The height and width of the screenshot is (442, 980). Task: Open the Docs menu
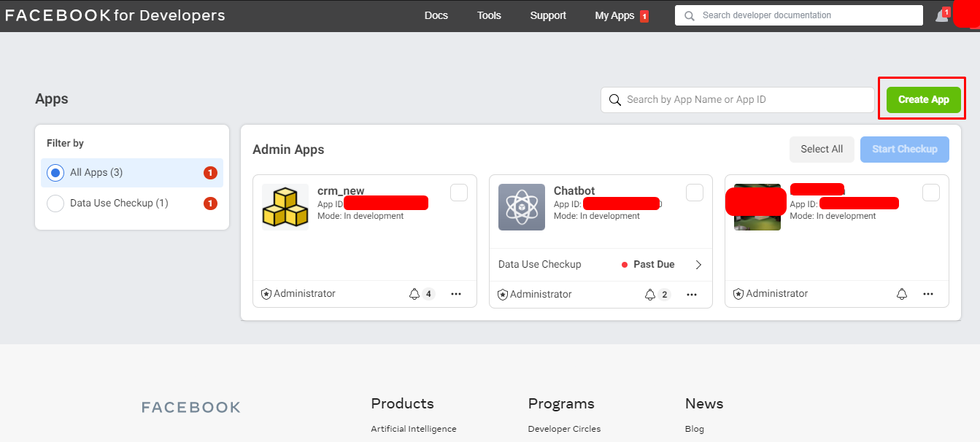(x=436, y=15)
